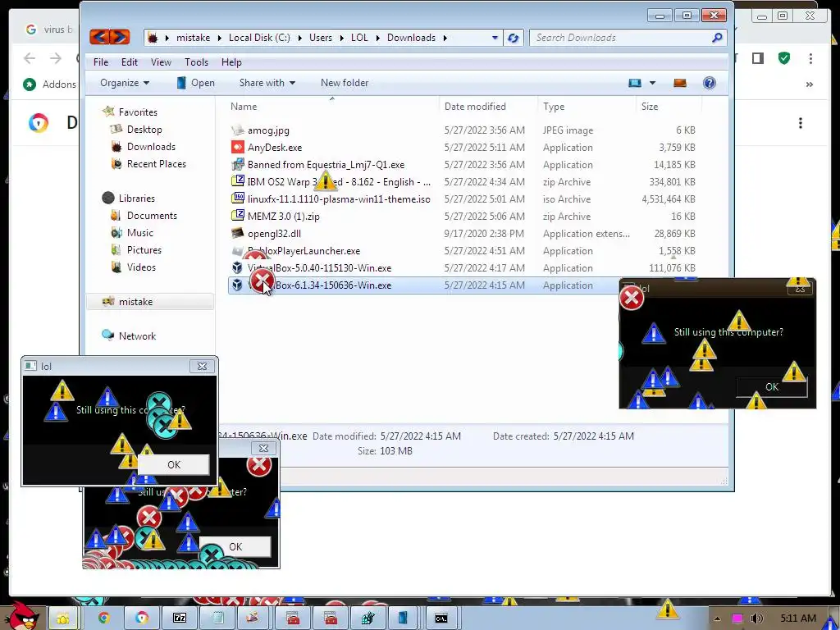Click the back arrow in Explorer

coord(99,37)
